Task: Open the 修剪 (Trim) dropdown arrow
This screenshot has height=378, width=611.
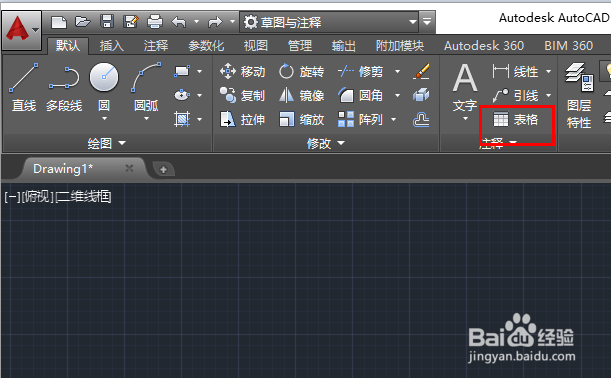Action: point(397,72)
